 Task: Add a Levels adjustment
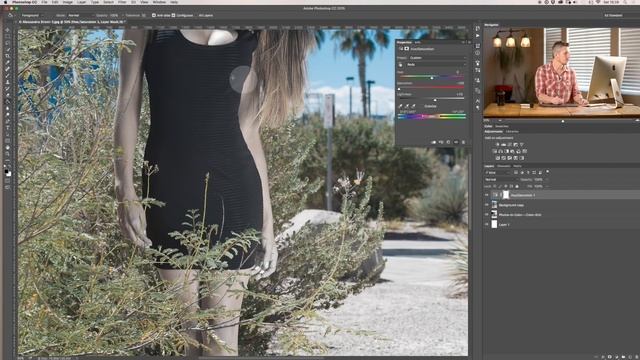(503, 144)
